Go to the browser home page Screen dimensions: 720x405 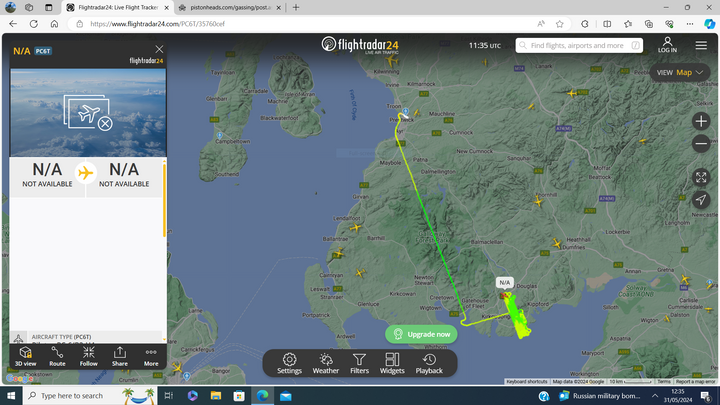pos(54,24)
